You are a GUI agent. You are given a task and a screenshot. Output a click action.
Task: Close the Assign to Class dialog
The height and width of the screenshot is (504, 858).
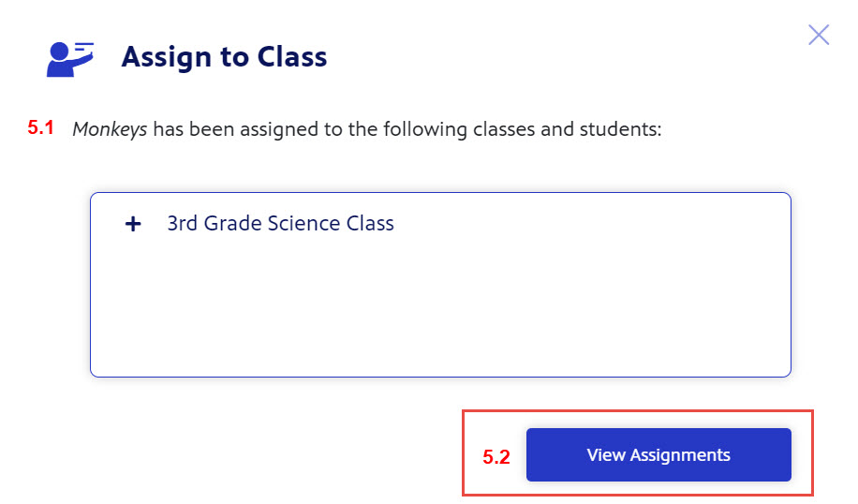(819, 35)
